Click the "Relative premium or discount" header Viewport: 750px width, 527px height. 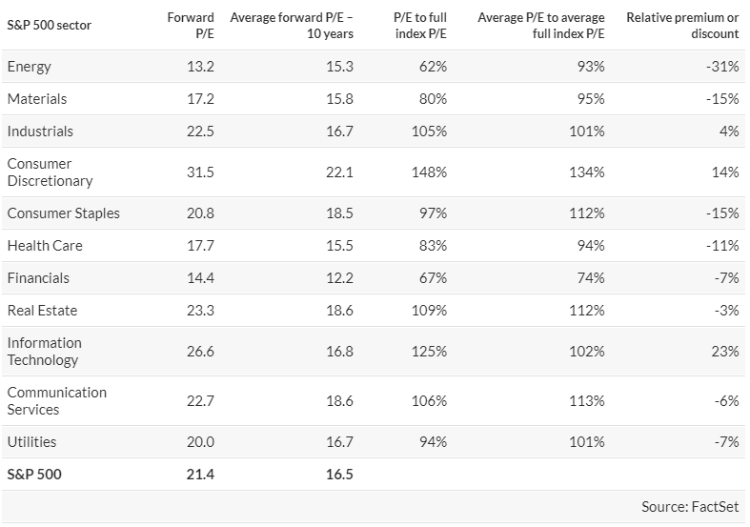(x=682, y=25)
